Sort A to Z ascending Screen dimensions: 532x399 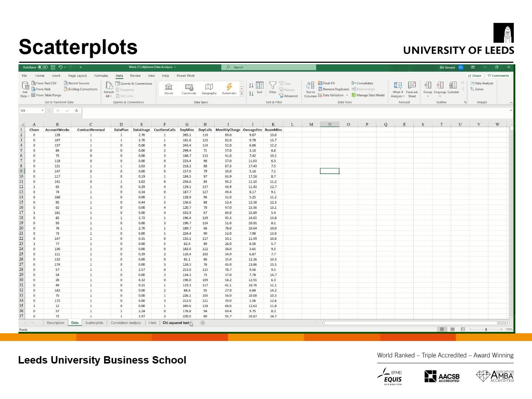click(x=251, y=85)
